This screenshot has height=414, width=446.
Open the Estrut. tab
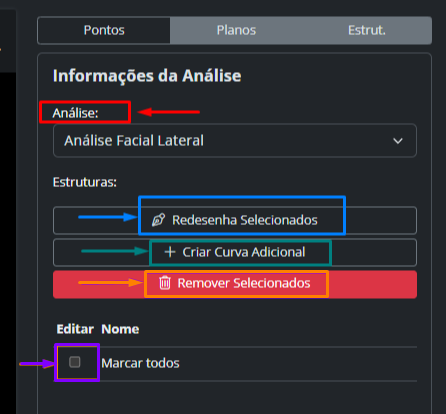click(x=367, y=30)
